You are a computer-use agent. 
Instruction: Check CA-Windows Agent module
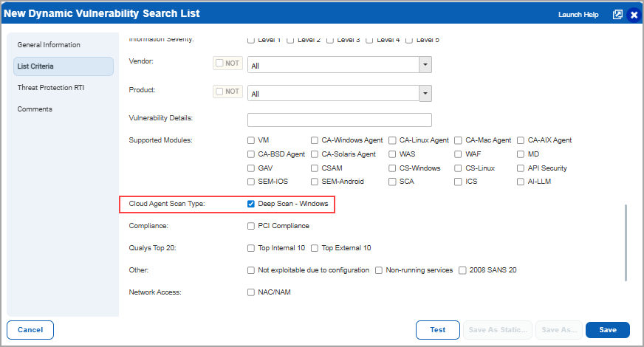pyautogui.click(x=315, y=140)
